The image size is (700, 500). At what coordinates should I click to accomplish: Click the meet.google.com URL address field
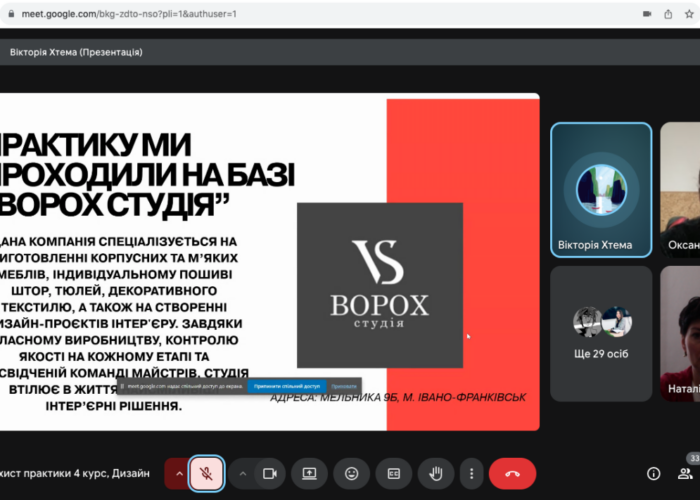click(150, 14)
